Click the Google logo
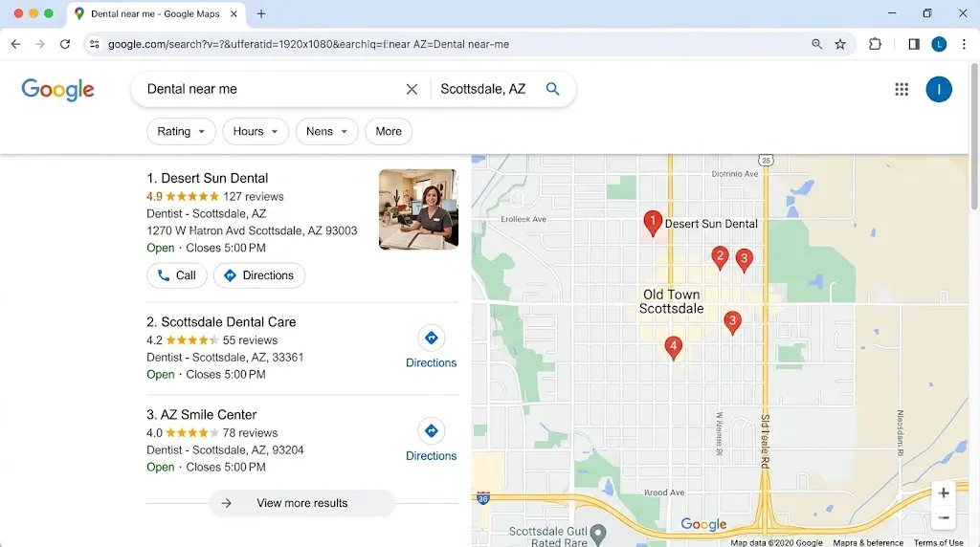This screenshot has height=547, width=980. pyautogui.click(x=57, y=89)
